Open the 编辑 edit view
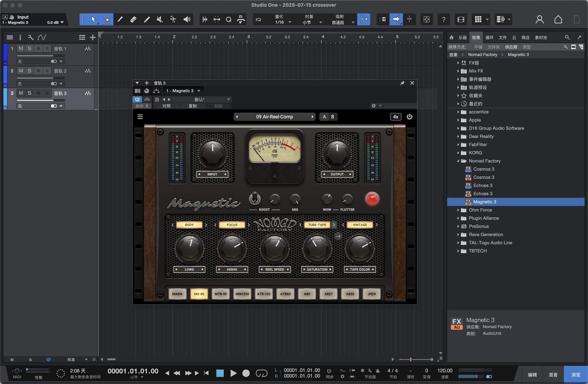Screen dimensions: 588x384 (x=532, y=375)
